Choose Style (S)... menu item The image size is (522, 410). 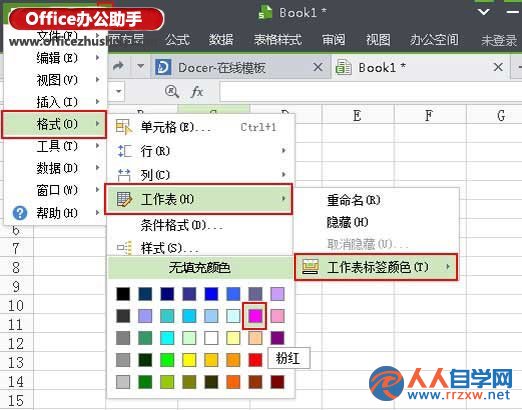coord(202,248)
